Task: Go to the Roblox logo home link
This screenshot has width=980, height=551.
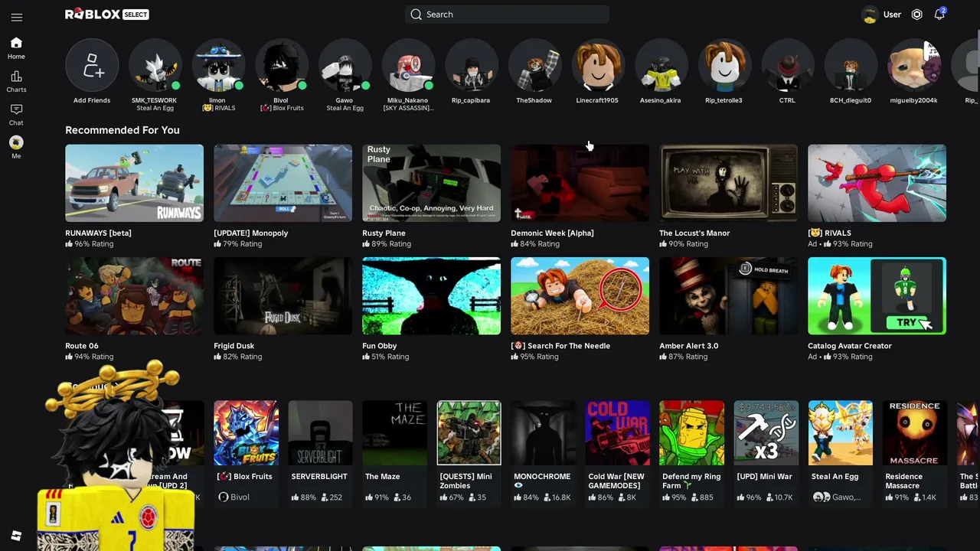Action: (x=107, y=15)
